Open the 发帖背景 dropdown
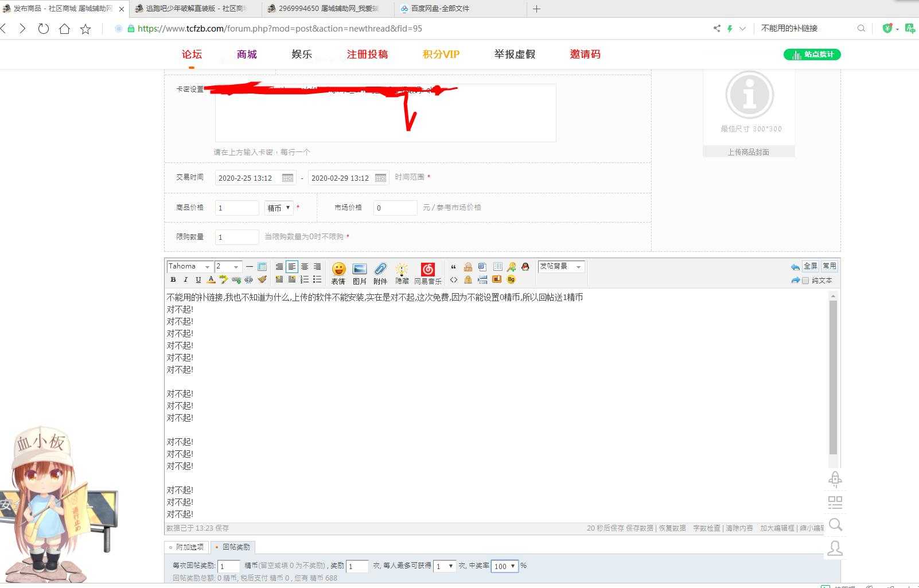This screenshot has height=588, width=919. click(x=561, y=266)
